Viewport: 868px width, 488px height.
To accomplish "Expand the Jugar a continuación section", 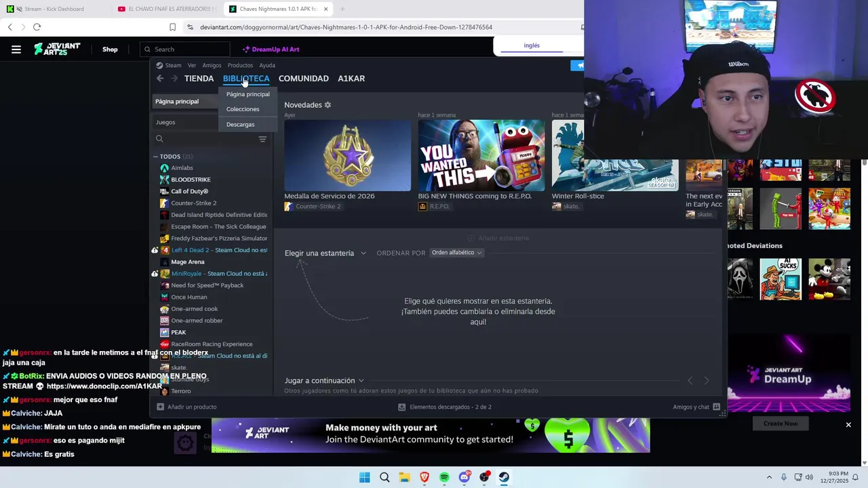I will pyautogui.click(x=324, y=381).
